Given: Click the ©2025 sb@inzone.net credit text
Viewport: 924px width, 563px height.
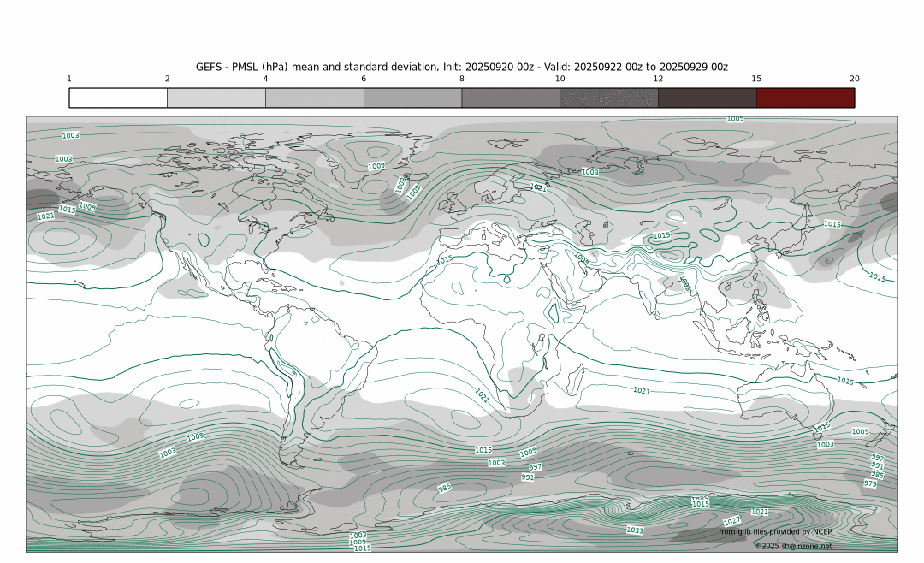Looking at the screenshot, I should pyautogui.click(x=792, y=546).
